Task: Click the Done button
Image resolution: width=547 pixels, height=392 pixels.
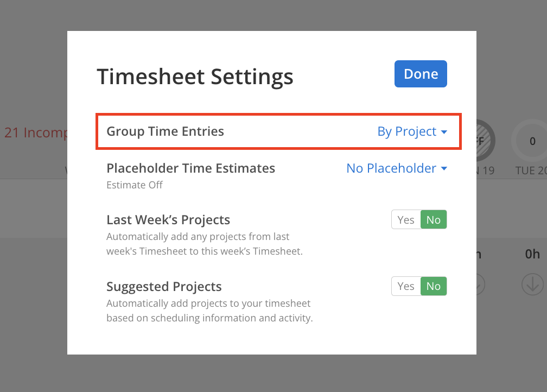Action: pos(421,74)
